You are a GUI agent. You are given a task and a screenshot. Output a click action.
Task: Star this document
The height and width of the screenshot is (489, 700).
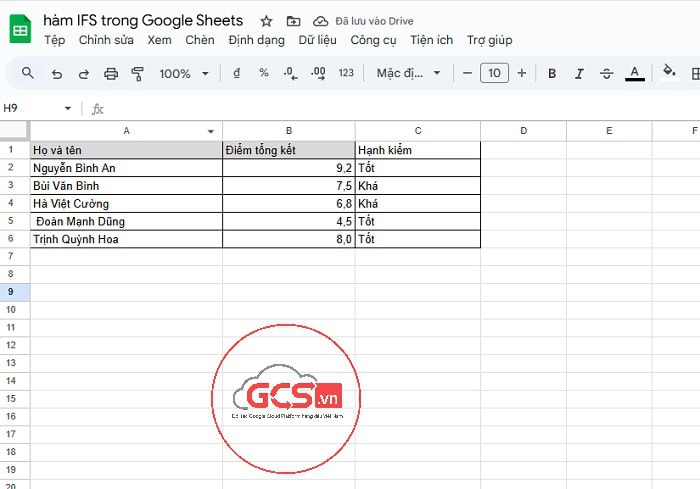coord(266,21)
